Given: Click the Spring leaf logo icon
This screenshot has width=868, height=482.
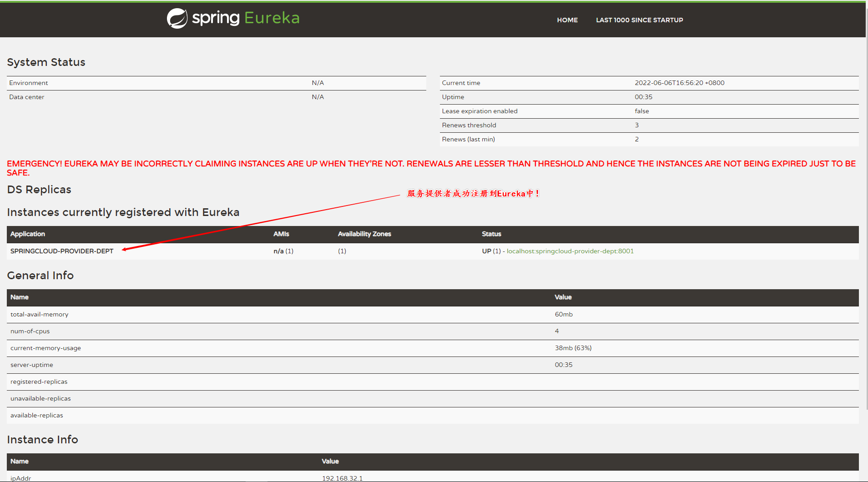Looking at the screenshot, I should pos(177,19).
